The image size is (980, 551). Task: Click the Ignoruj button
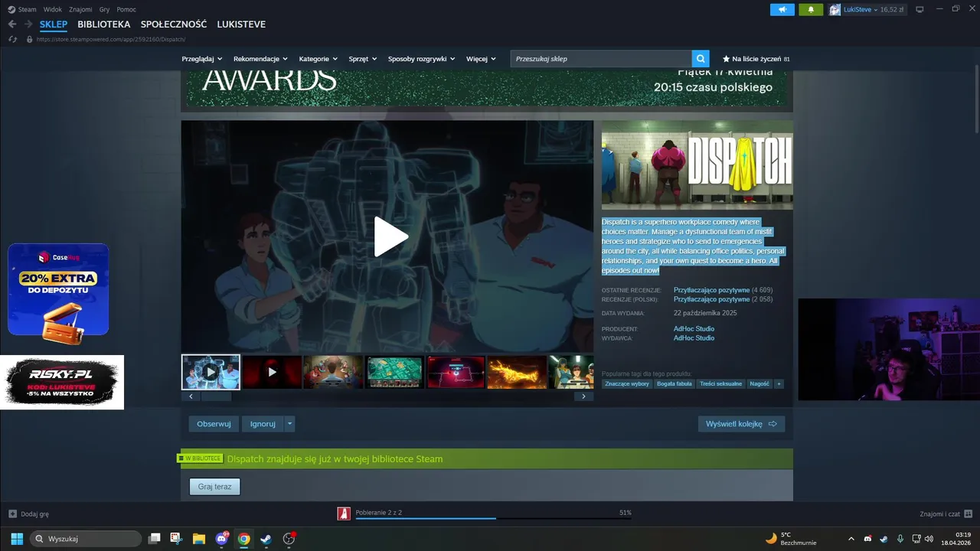pos(263,424)
